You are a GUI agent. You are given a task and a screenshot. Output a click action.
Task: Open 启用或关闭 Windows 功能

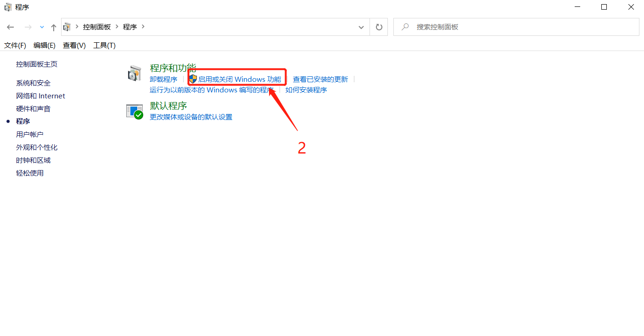(239, 79)
